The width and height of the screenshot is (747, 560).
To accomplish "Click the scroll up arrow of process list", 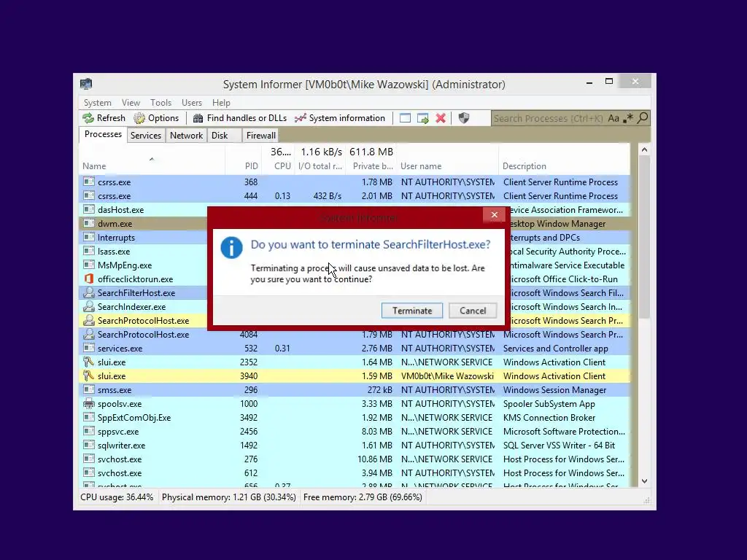I will click(x=644, y=149).
